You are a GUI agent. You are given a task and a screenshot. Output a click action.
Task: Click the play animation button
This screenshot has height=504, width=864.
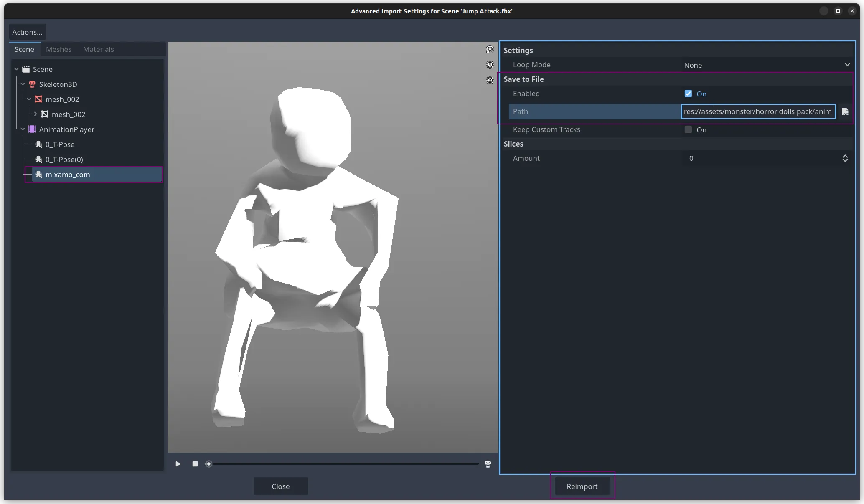coord(178,464)
